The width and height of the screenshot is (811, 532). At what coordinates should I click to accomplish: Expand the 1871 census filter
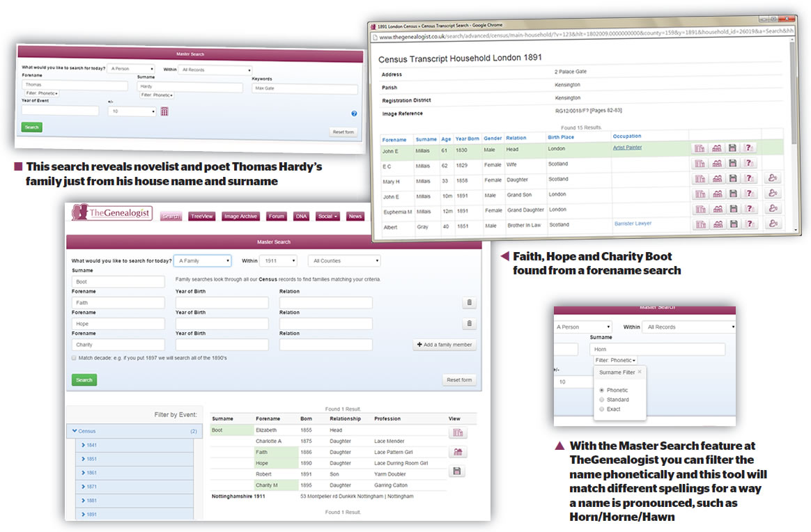134,487
